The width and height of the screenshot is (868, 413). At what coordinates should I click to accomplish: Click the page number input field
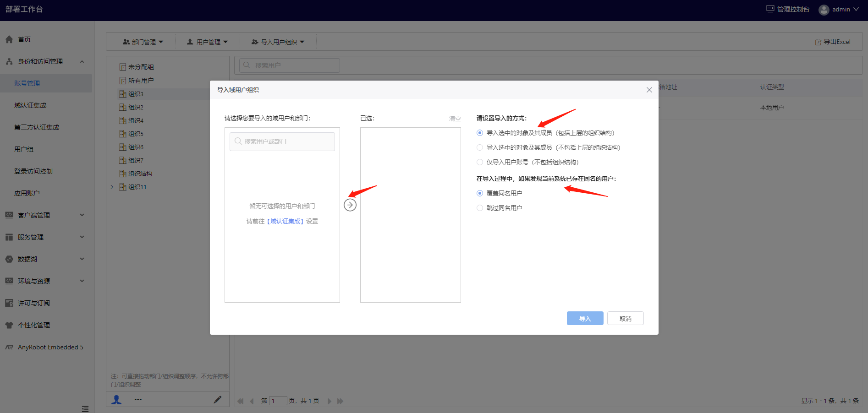(x=278, y=401)
